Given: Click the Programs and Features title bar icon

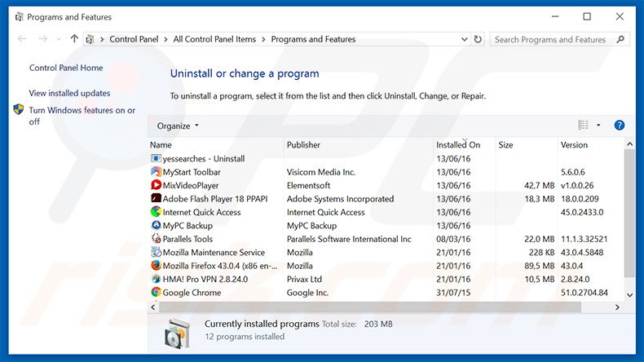Looking at the screenshot, I should tap(19, 17).
